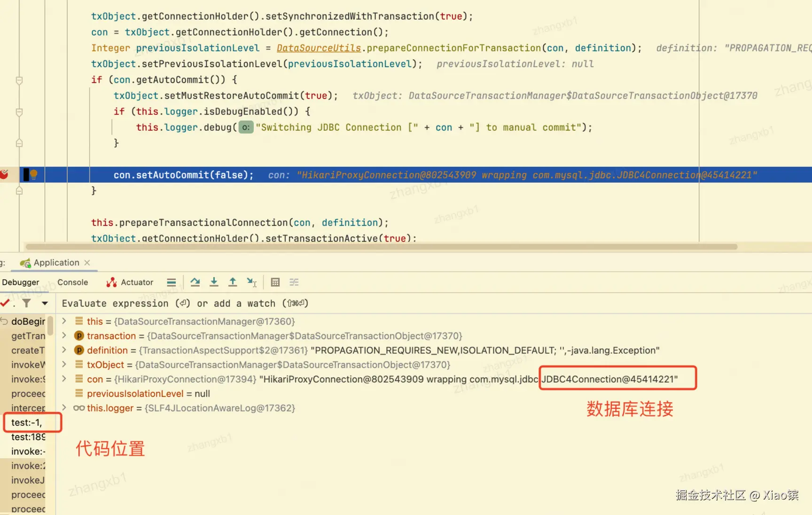Click the Trace Current Stream Chain icon
The height and width of the screenshot is (515, 812).
294,282
